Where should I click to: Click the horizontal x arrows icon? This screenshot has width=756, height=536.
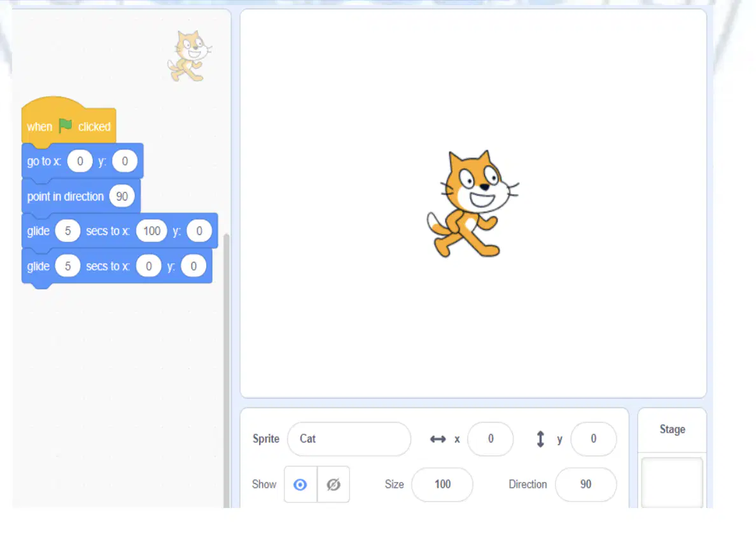coord(438,439)
